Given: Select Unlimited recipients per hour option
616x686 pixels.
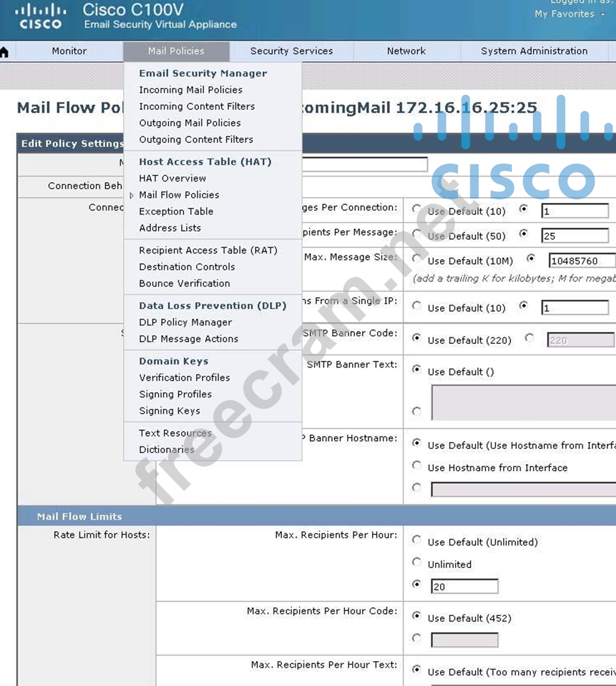Looking at the screenshot, I should tap(416, 562).
